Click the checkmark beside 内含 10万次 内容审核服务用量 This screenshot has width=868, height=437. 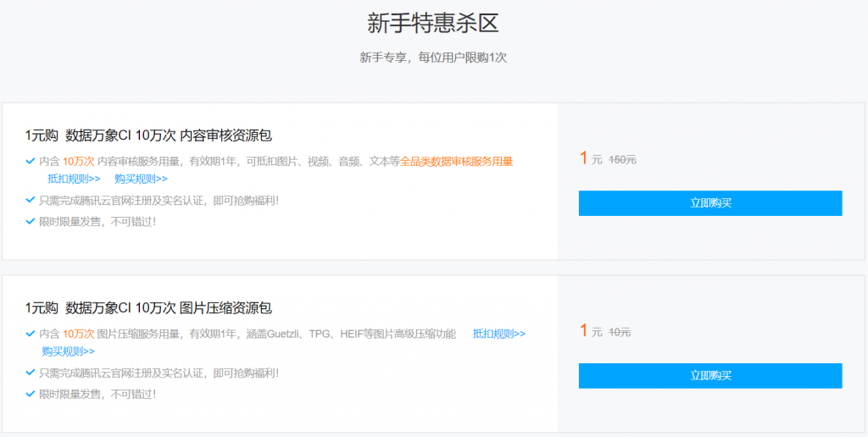pos(31,162)
